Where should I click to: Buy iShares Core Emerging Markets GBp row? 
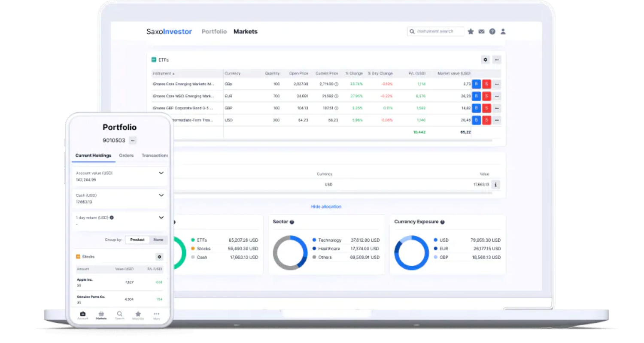(x=476, y=84)
